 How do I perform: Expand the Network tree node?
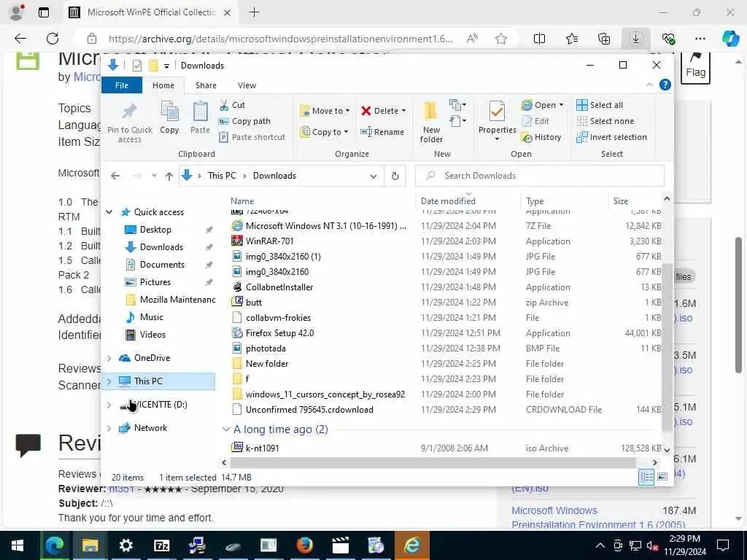(109, 428)
